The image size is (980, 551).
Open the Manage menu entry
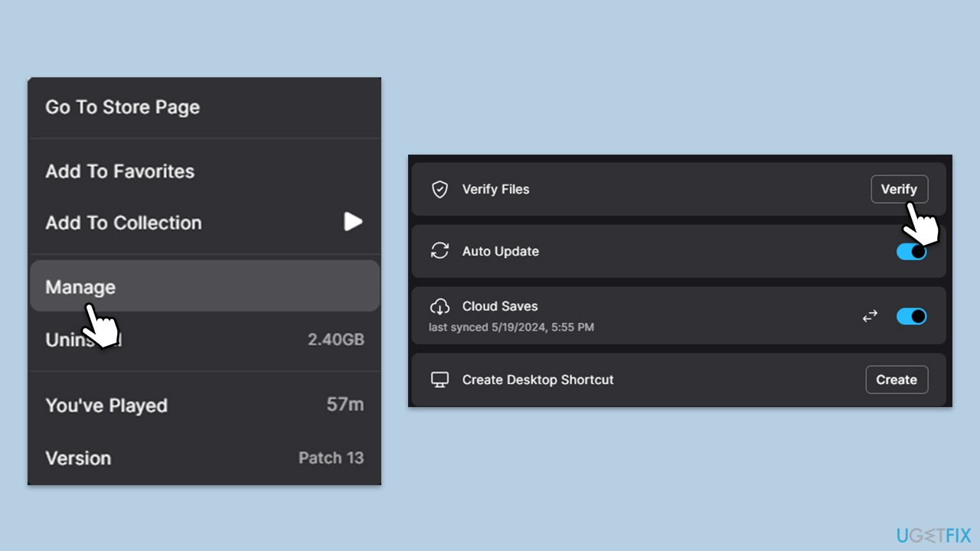tap(80, 287)
